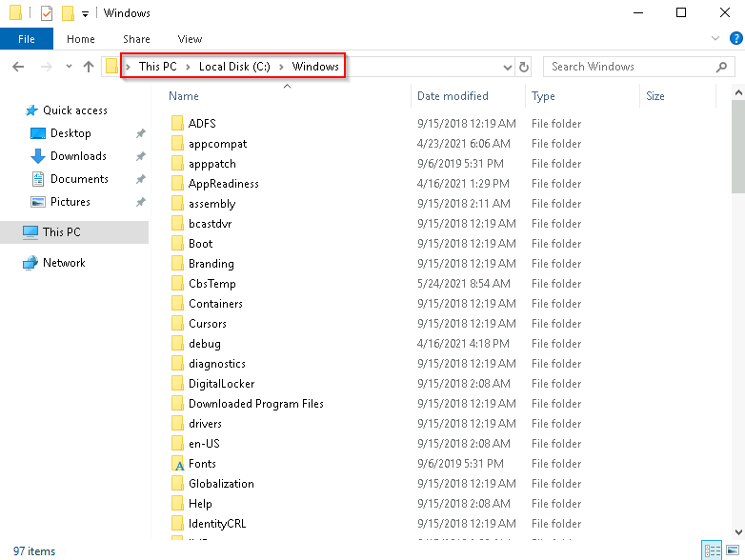Switch to the Home ribbon tab
The image size is (745, 560).
pyautogui.click(x=81, y=39)
